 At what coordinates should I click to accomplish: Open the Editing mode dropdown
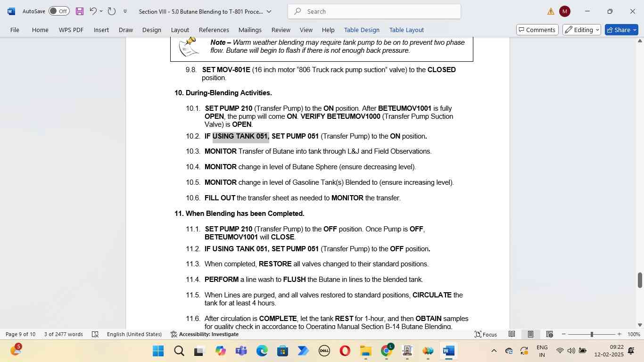click(582, 30)
